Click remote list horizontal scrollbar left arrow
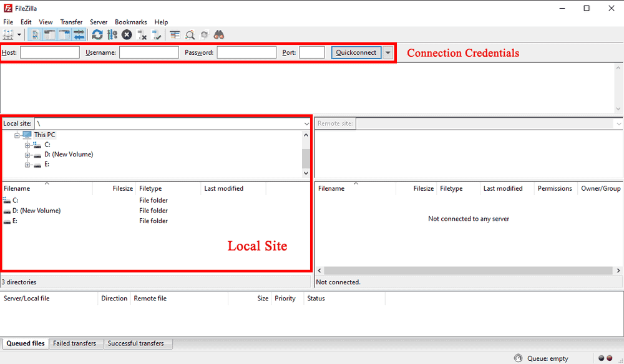The width and height of the screenshot is (624, 364). pyautogui.click(x=319, y=271)
